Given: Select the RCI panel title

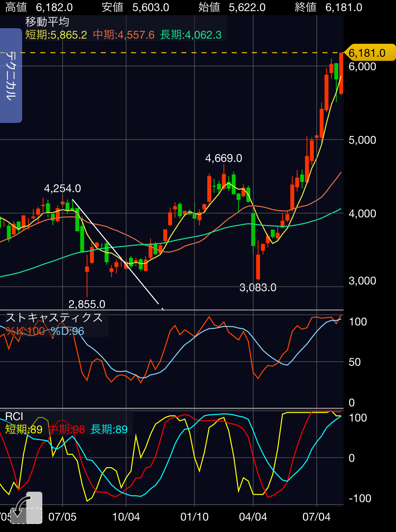Looking at the screenshot, I should 14,416.
